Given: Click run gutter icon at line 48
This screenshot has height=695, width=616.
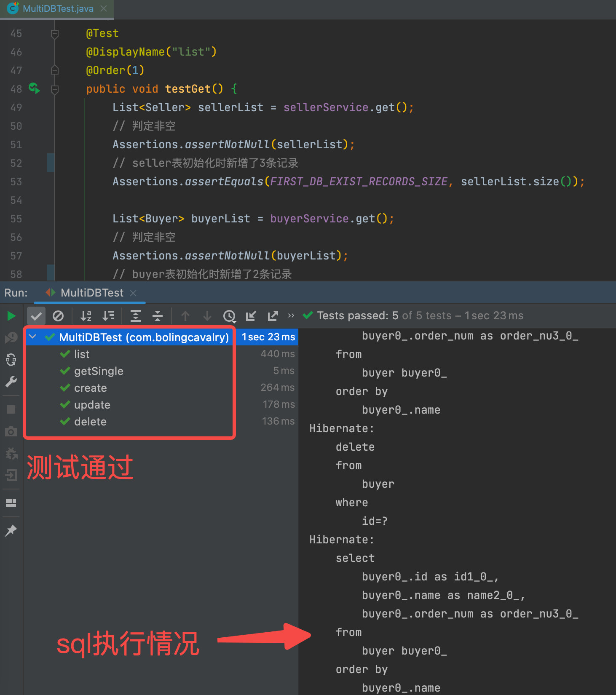Looking at the screenshot, I should [x=34, y=88].
